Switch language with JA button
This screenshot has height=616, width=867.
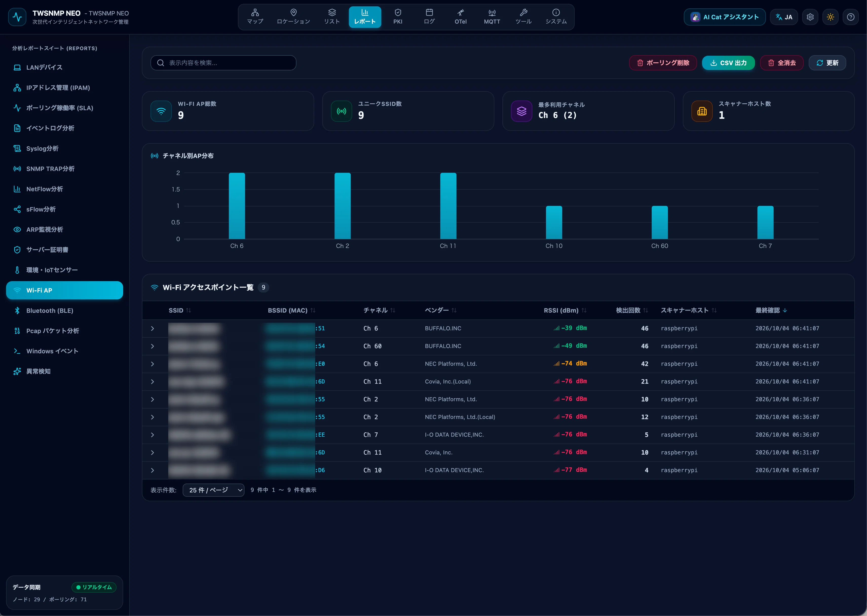point(784,17)
